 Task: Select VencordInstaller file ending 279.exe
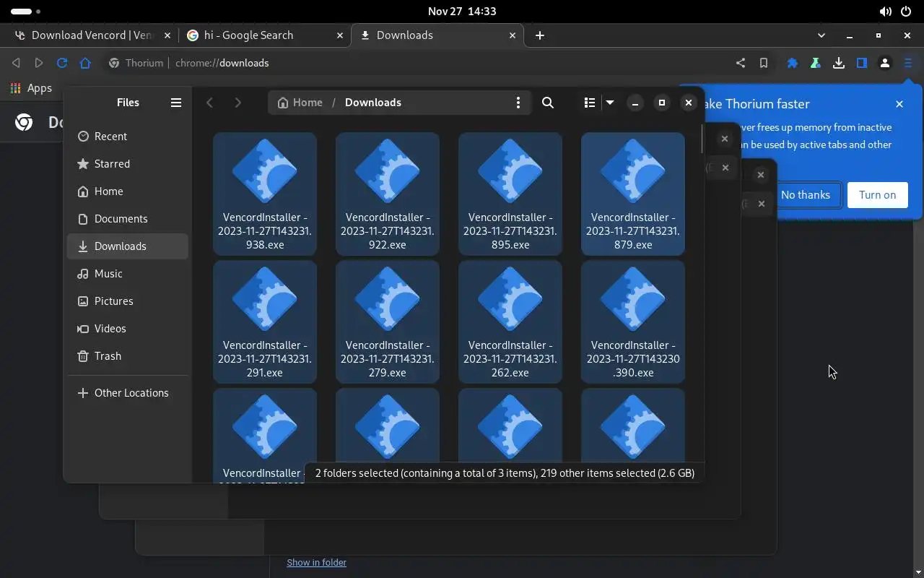click(388, 322)
